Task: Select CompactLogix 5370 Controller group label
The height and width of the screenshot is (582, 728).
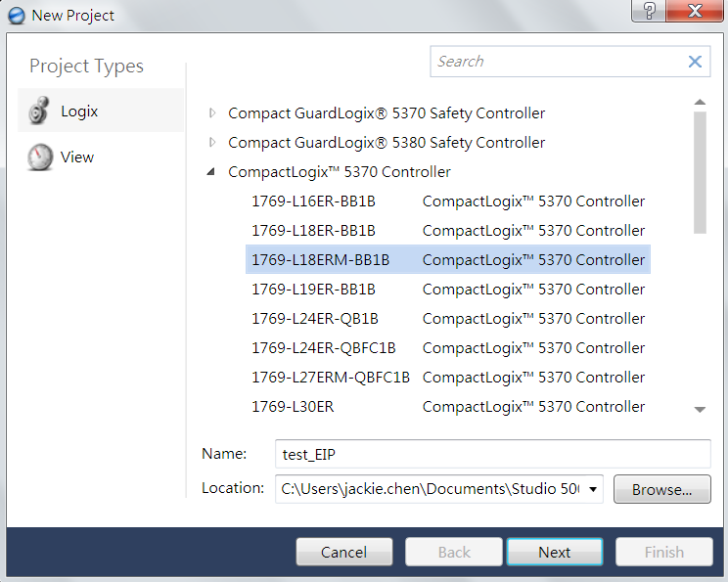Action: [x=340, y=172]
